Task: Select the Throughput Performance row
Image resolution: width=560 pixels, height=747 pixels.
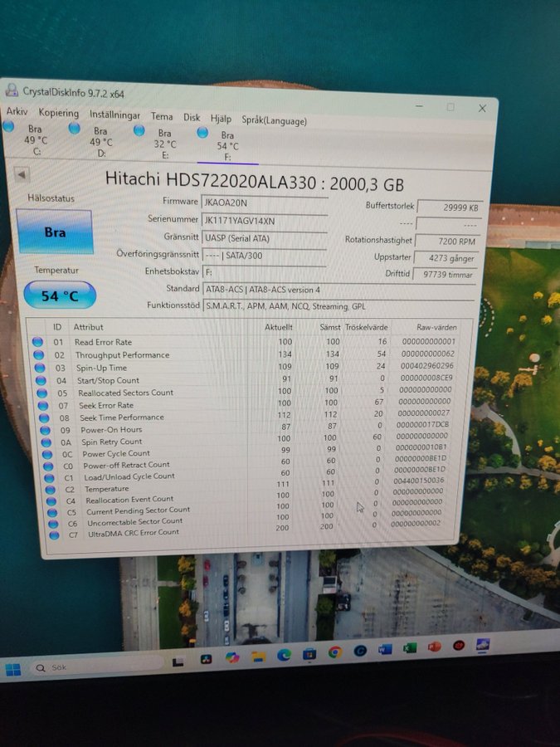Action: (244, 354)
